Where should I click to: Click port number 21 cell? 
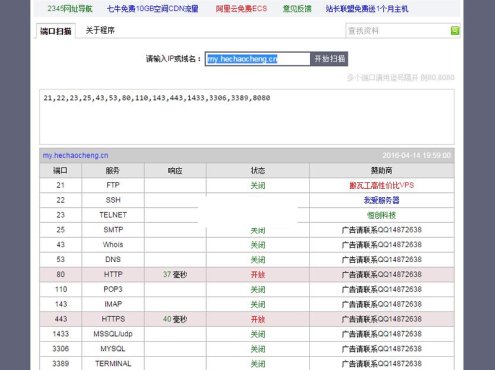tap(60, 185)
